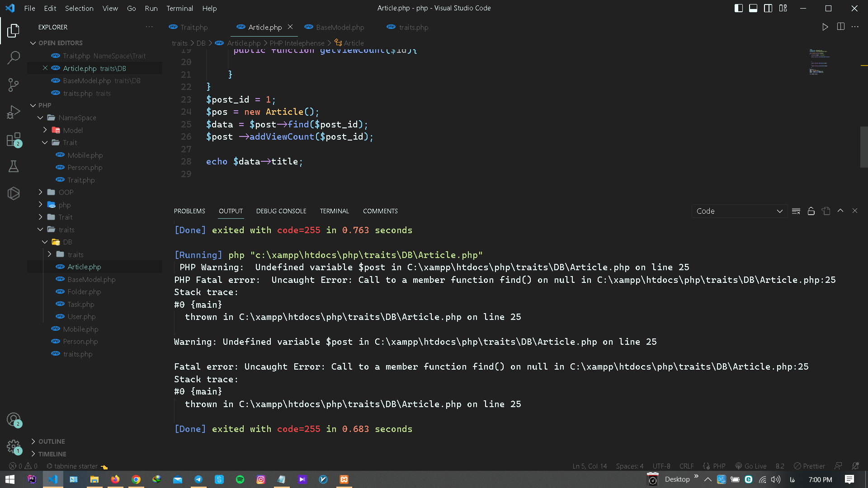Image resolution: width=868 pixels, height=488 pixels.
Task: Open the Explorer view in activity bar
Action: click(14, 31)
